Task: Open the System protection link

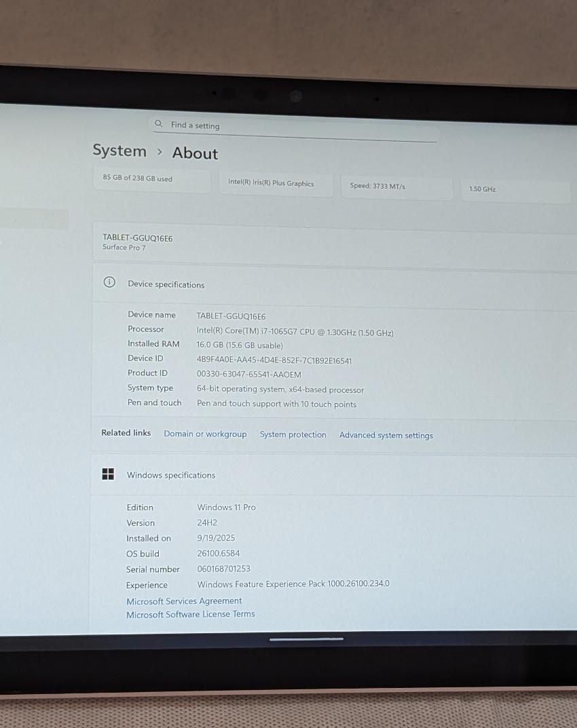Action: click(x=293, y=435)
